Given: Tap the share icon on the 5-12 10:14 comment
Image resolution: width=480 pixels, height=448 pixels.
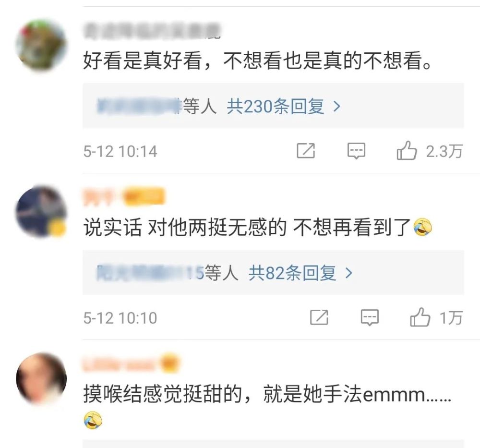Looking at the screenshot, I should [x=306, y=151].
